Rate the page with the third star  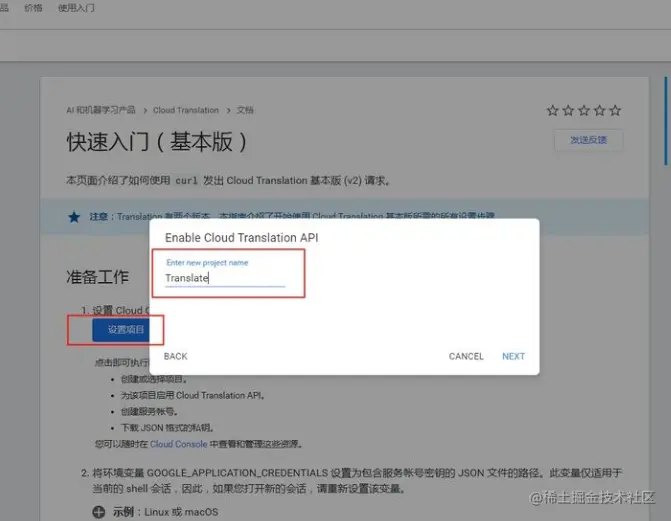pos(584,111)
